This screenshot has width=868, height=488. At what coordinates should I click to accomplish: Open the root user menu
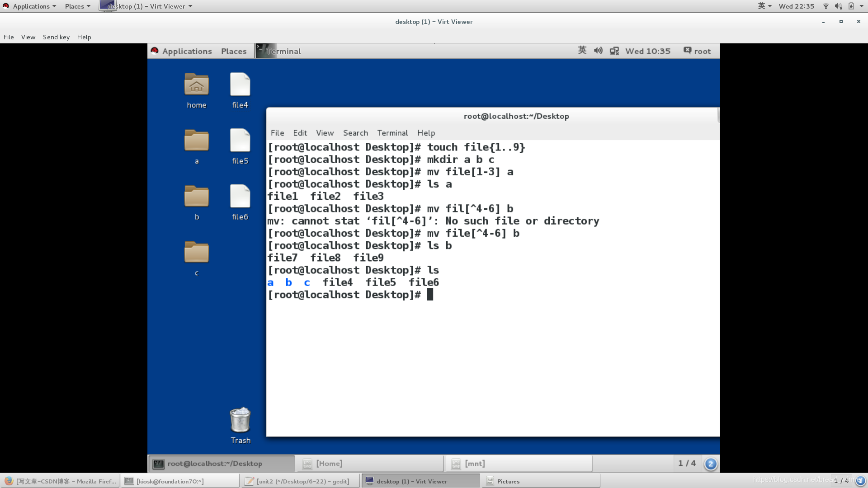tap(697, 51)
